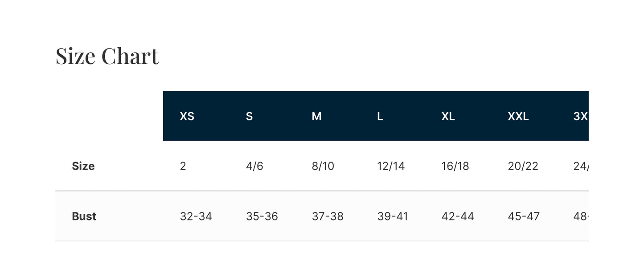Select the XS column header
Viewport: 644px width, 258px height.
pyautogui.click(x=187, y=117)
